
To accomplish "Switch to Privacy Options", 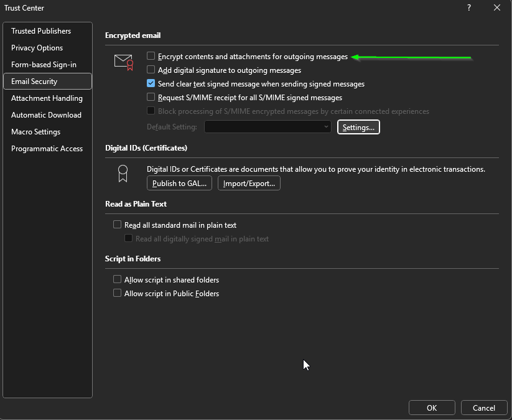I will pyautogui.click(x=37, y=48).
